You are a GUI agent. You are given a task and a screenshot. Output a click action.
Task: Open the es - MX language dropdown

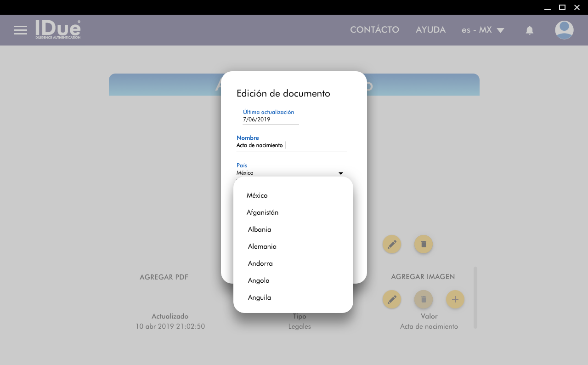483,30
